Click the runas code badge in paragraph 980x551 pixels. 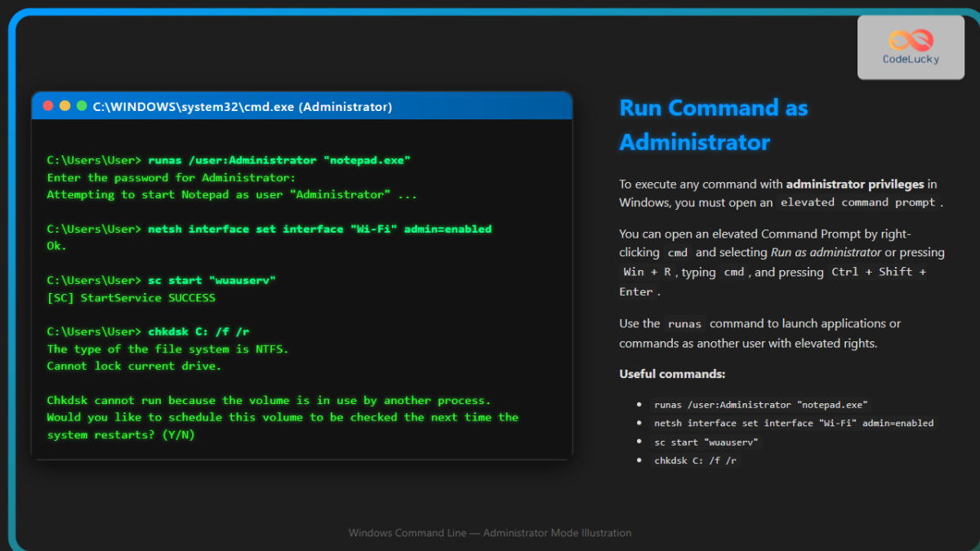pyautogui.click(x=684, y=323)
